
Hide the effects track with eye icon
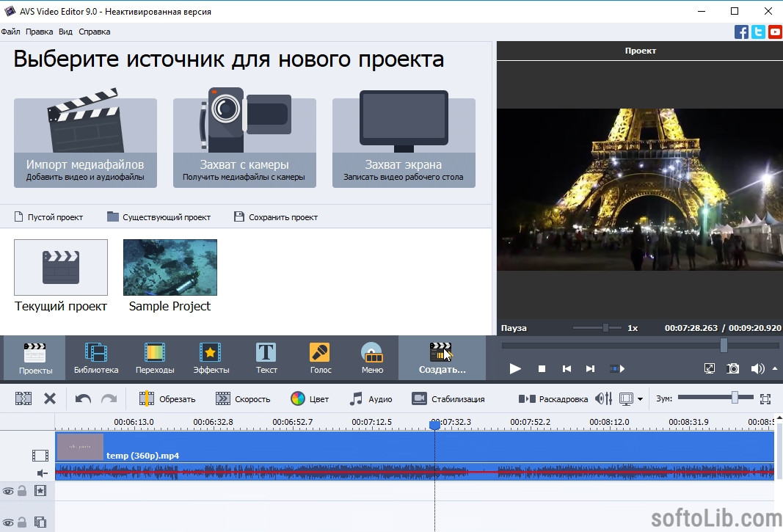(x=8, y=492)
